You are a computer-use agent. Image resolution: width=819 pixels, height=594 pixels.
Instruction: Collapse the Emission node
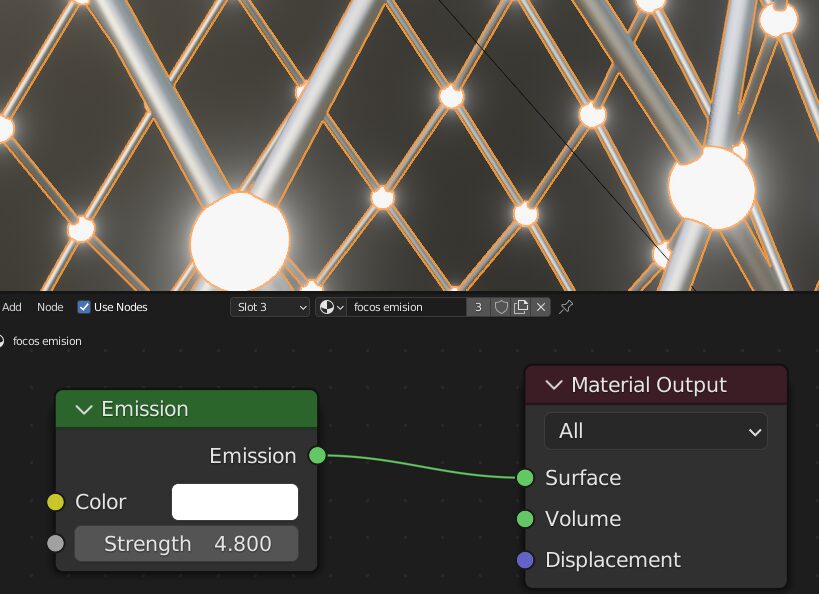click(84, 410)
